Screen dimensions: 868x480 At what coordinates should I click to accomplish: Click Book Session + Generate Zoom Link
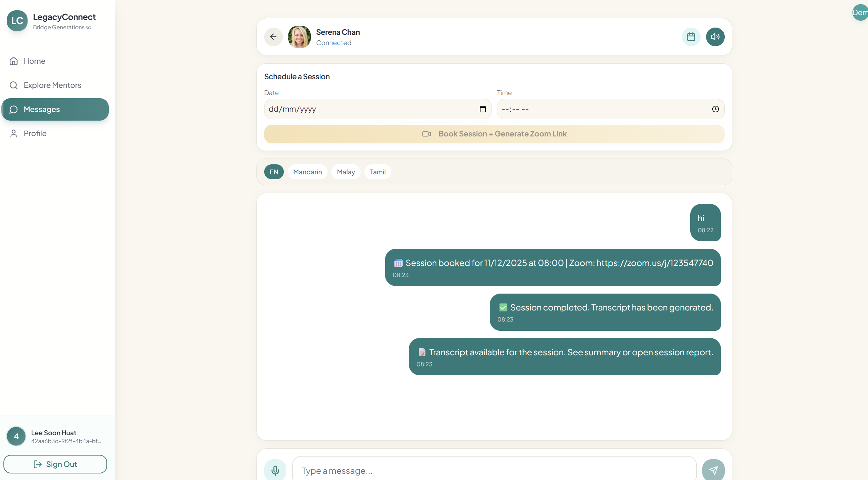click(x=494, y=134)
